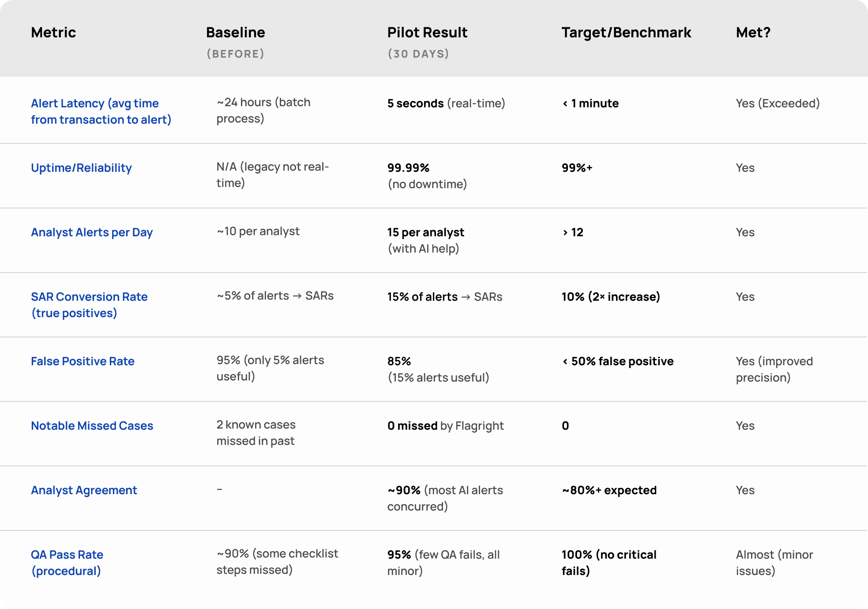Image resolution: width=868 pixels, height=609 pixels.
Task: Open the QA Pass Rate link
Action: point(67,563)
